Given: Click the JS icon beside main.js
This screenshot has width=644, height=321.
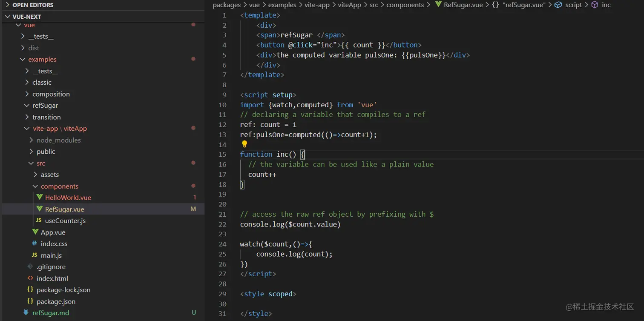Looking at the screenshot, I should pos(34,255).
